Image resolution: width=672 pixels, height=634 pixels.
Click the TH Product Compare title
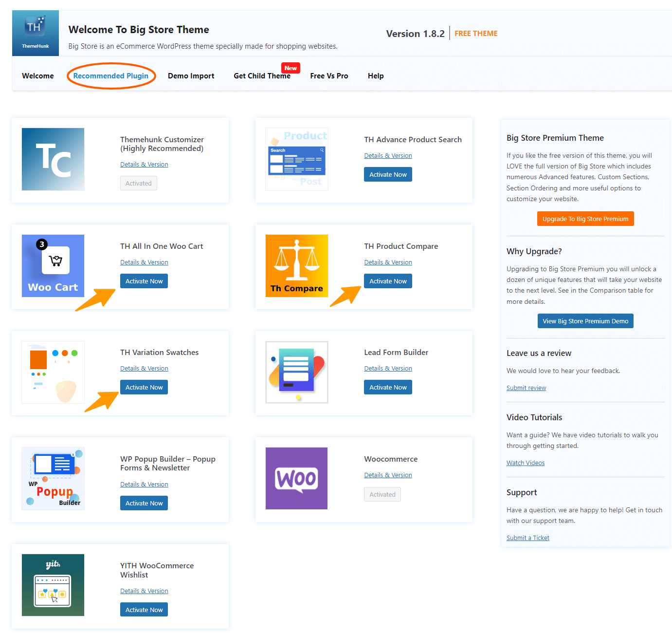tap(401, 246)
